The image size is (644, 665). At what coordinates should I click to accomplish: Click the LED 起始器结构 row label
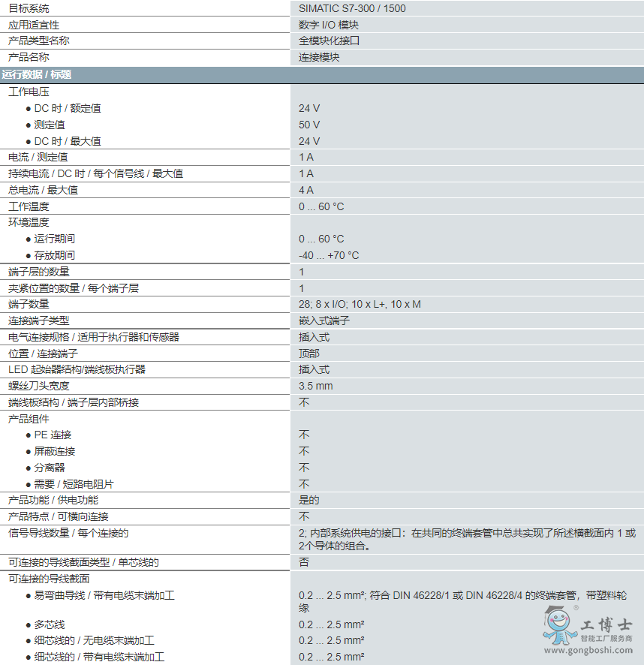77,369
